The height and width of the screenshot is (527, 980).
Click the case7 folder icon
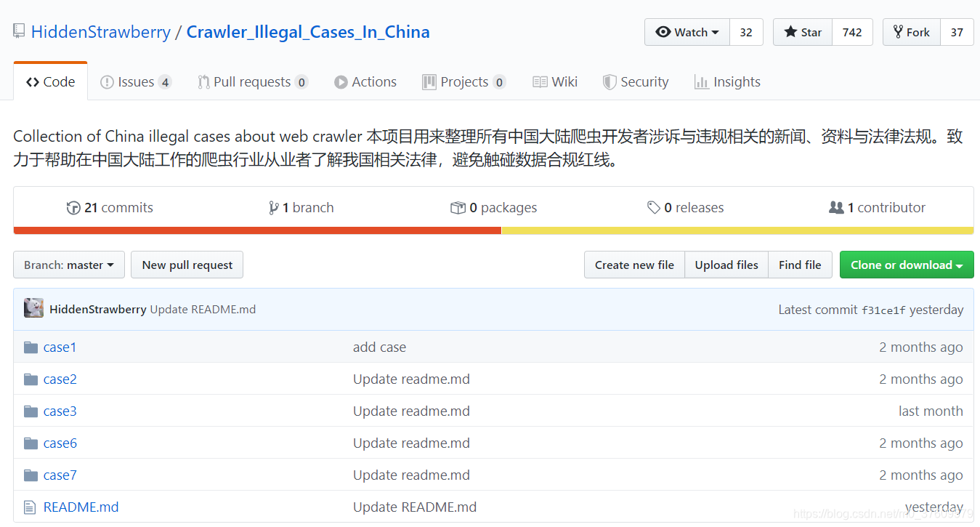click(x=31, y=475)
